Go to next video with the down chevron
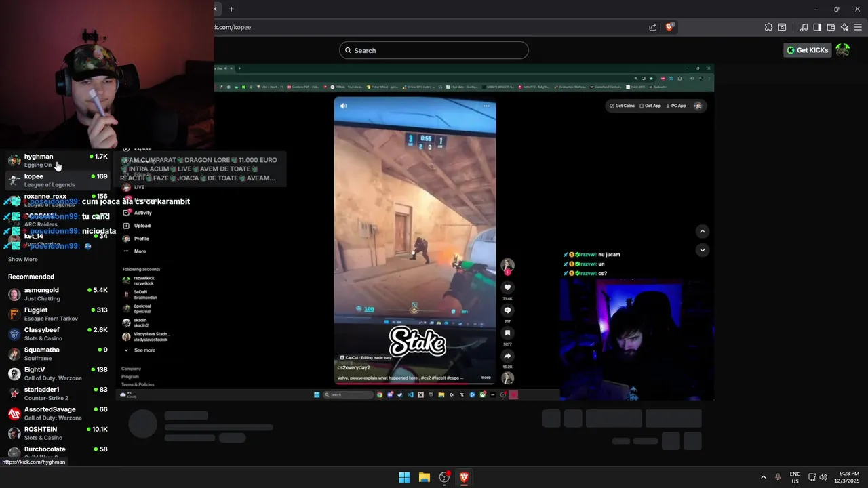The width and height of the screenshot is (868, 488). [703, 249]
